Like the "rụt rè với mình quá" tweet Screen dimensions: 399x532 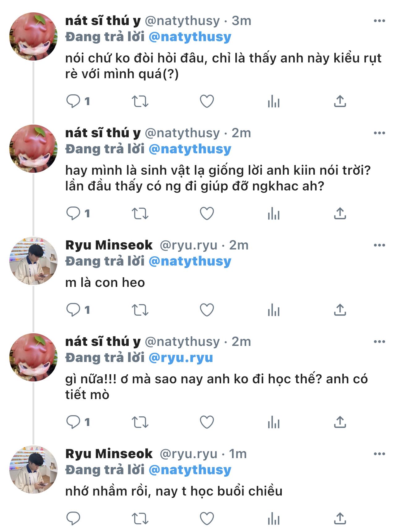tap(207, 101)
